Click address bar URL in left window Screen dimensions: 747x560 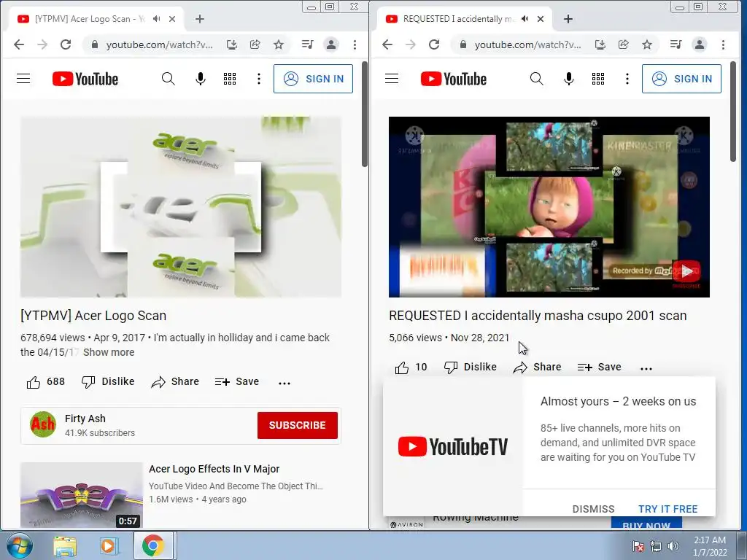[x=159, y=44]
